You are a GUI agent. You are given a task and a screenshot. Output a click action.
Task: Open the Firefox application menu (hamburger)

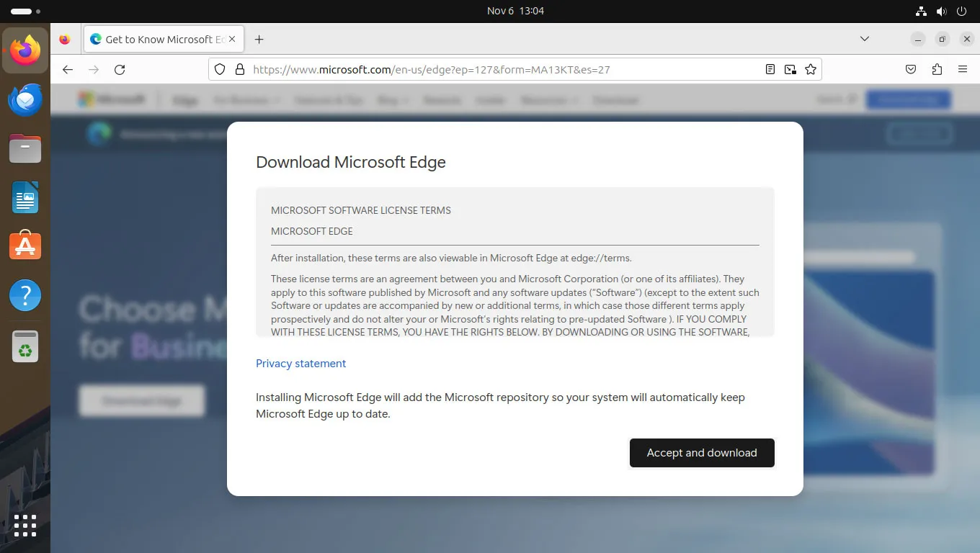click(963, 69)
